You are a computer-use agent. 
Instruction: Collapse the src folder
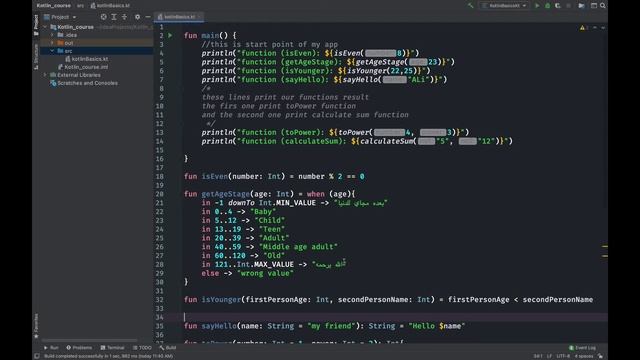52,51
